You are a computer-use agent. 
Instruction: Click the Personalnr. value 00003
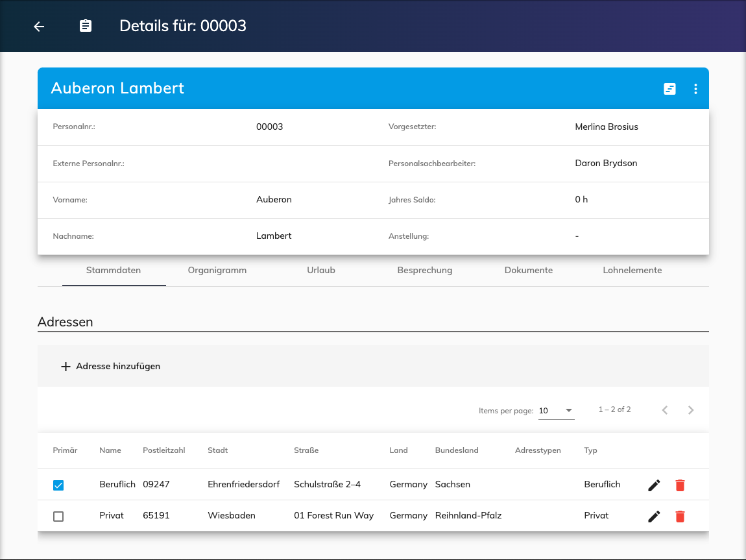(x=270, y=127)
